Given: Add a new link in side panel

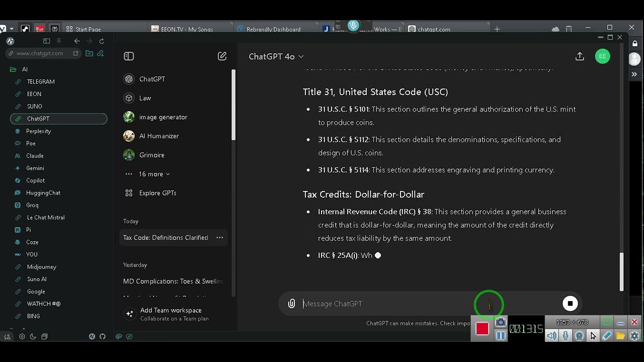Looking at the screenshot, I should pyautogui.click(x=100, y=53).
